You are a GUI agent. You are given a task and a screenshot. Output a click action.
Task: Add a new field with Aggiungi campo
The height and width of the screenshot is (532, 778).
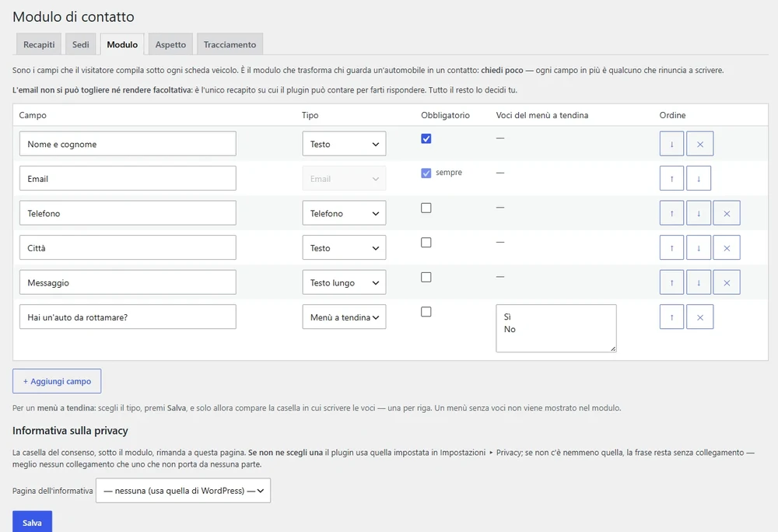(57, 381)
